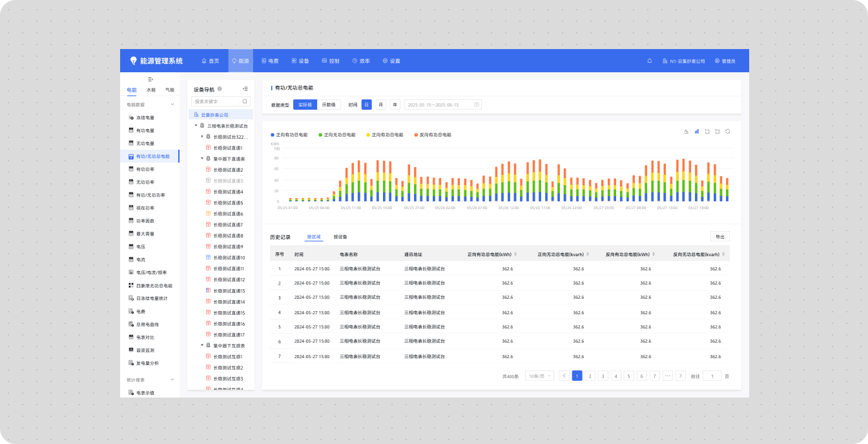This screenshot has height=444, width=868.
Task: Collapse the 三相电表长稳测试台 tree node
Action: [x=196, y=125]
